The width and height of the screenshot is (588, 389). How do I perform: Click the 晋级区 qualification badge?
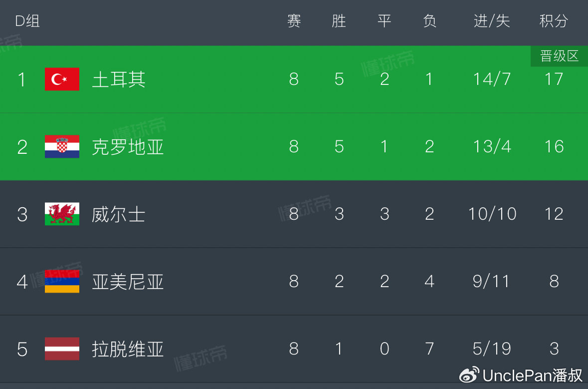(x=559, y=56)
